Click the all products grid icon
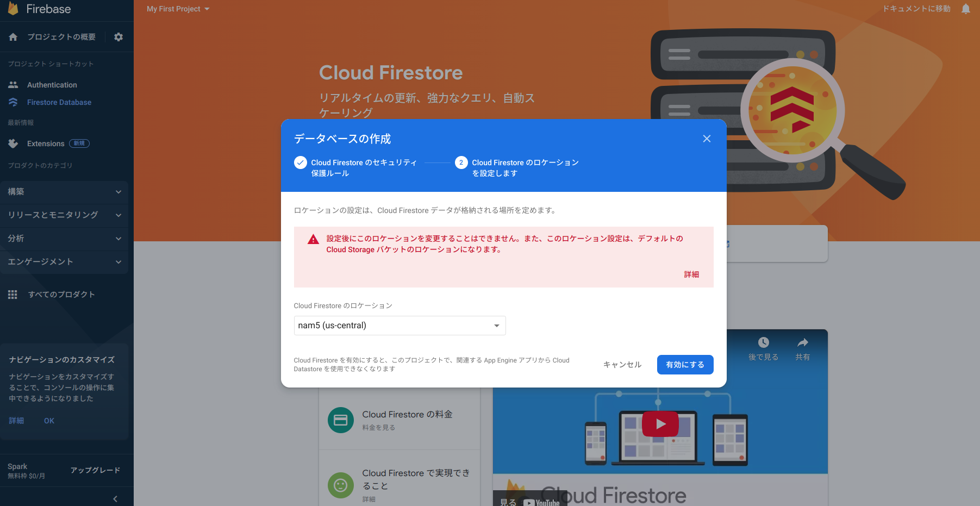Screen dimensions: 980x506 pos(13,295)
